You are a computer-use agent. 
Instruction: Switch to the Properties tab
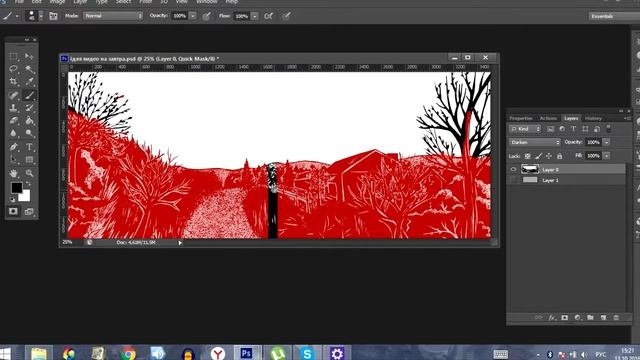521,118
